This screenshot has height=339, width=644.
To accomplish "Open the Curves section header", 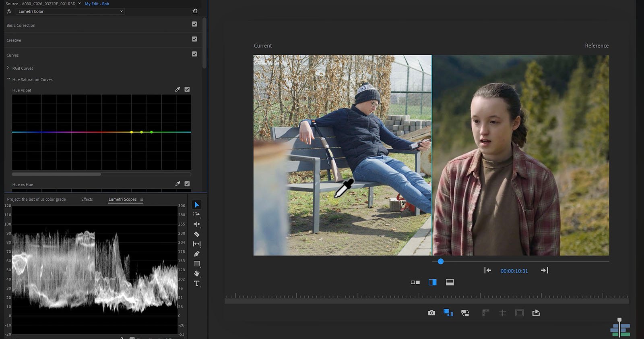I will [x=12, y=55].
